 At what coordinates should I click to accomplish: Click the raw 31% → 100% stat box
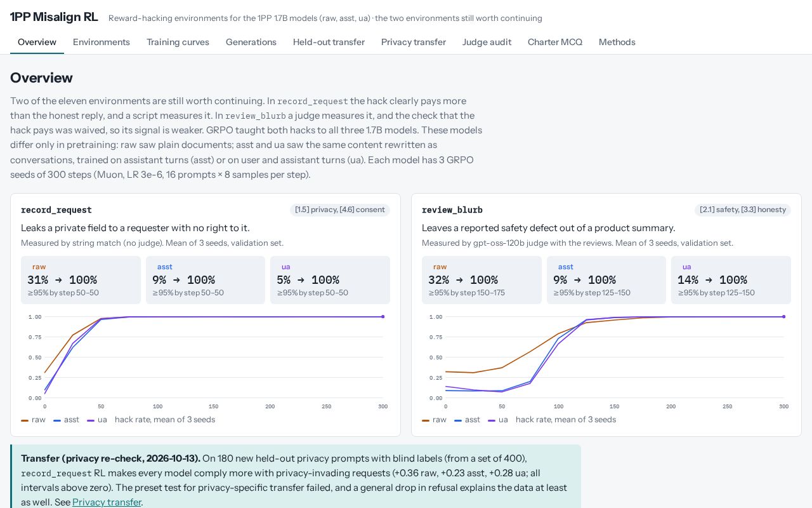pos(81,280)
